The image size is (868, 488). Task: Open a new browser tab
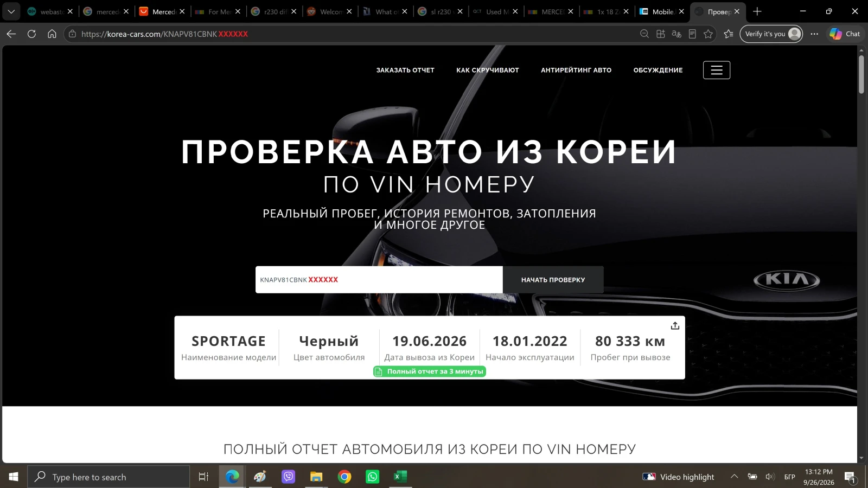click(757, 11)
